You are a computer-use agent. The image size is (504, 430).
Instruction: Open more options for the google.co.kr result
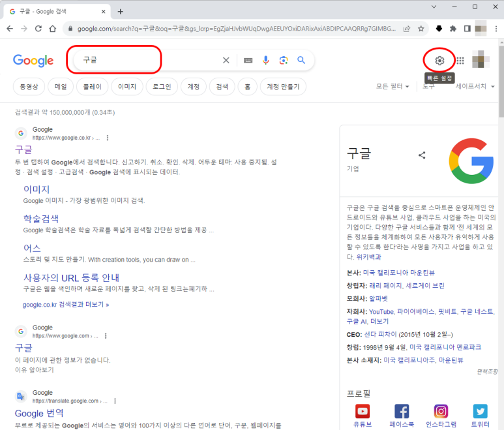click(108, 138)
